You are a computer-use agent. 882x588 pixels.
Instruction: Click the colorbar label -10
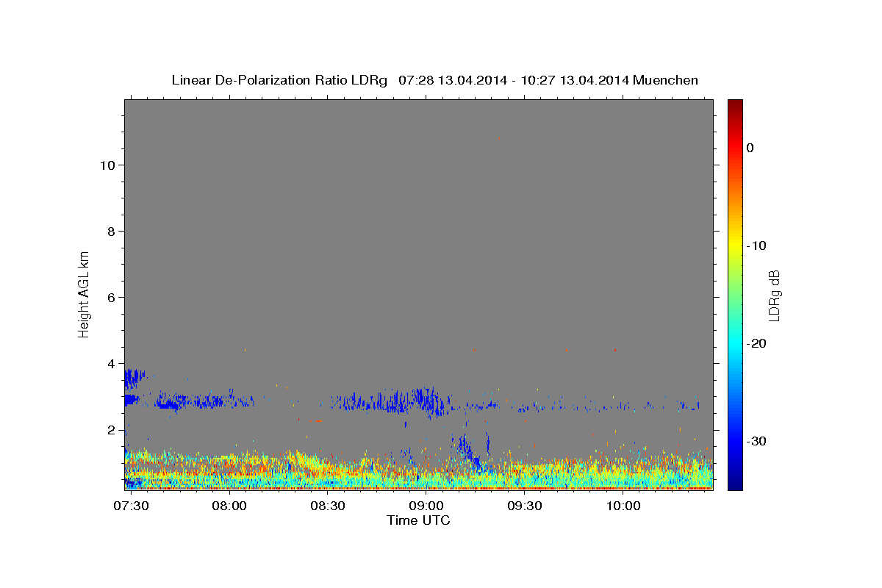coord(756,245)
